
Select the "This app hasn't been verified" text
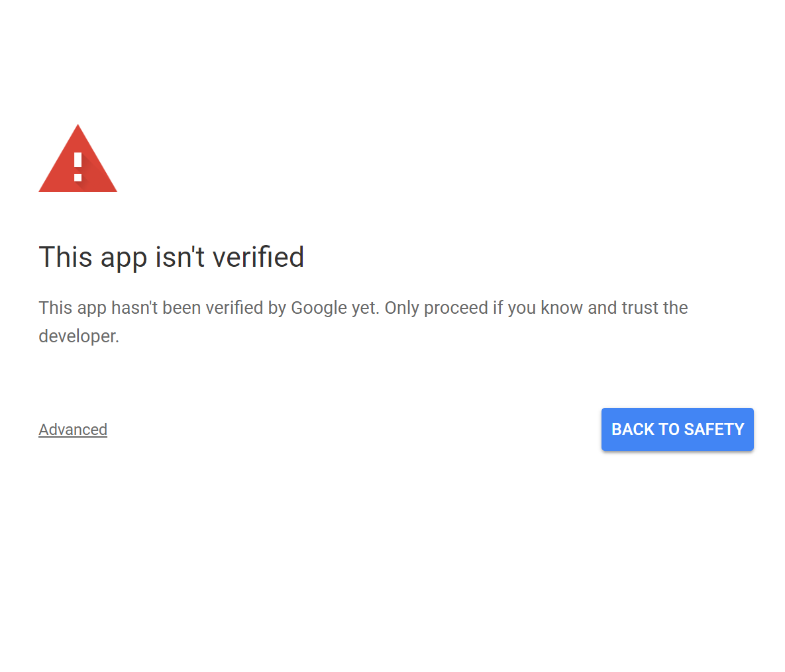click(150, 308)
